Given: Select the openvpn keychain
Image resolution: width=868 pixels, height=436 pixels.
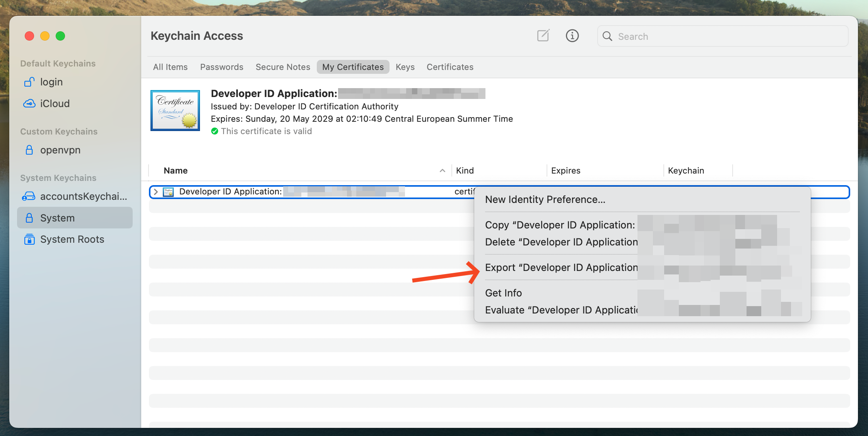Looking at the screenshot, I should pyautogui.click(x=75, y=150).
